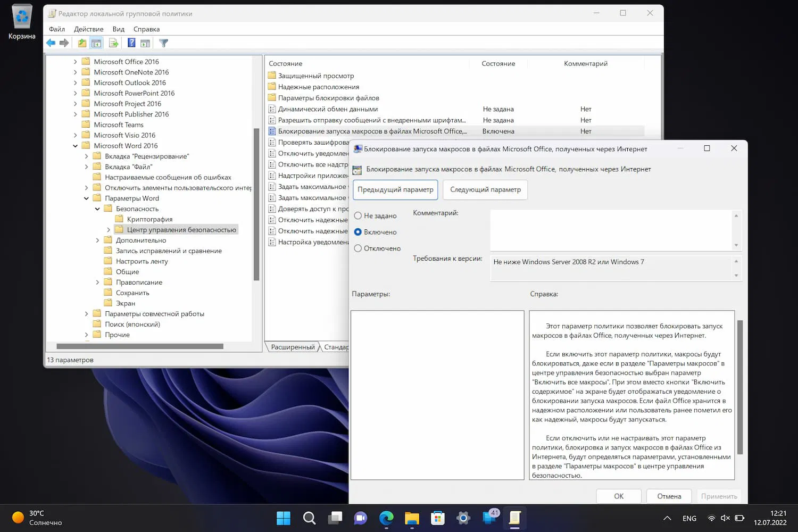The height and width of the screenshot is (532, 798).
Task: Click the help text vertical scrollbar
Action: coord(739,387)
